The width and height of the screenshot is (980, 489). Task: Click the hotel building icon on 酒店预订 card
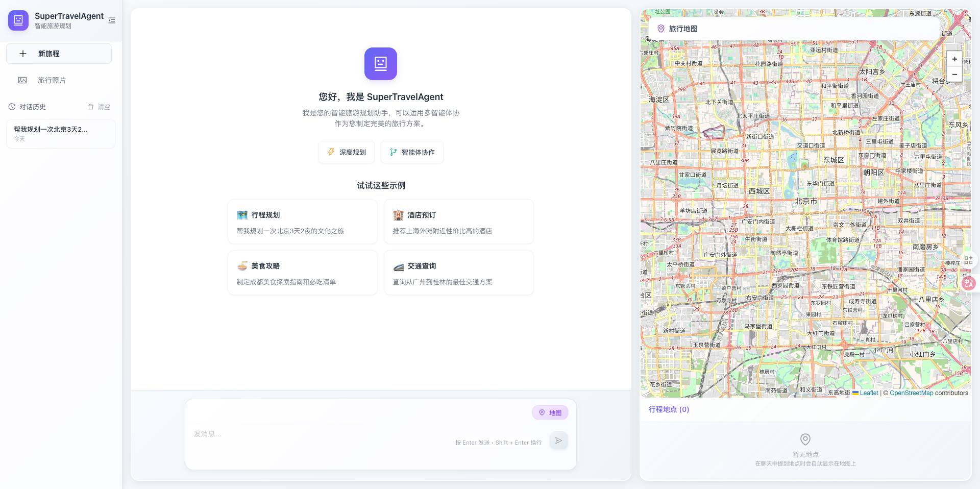[x=398, y=215]
